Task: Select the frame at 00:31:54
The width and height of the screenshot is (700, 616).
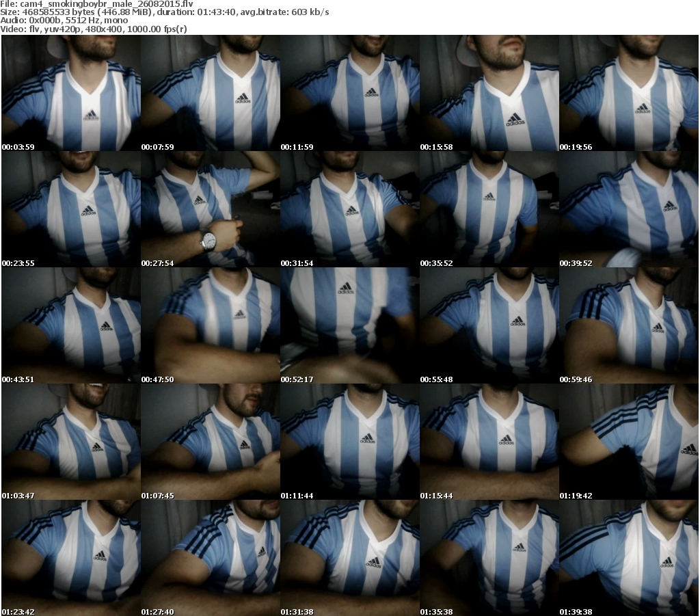Action: [x=350, y=209]
